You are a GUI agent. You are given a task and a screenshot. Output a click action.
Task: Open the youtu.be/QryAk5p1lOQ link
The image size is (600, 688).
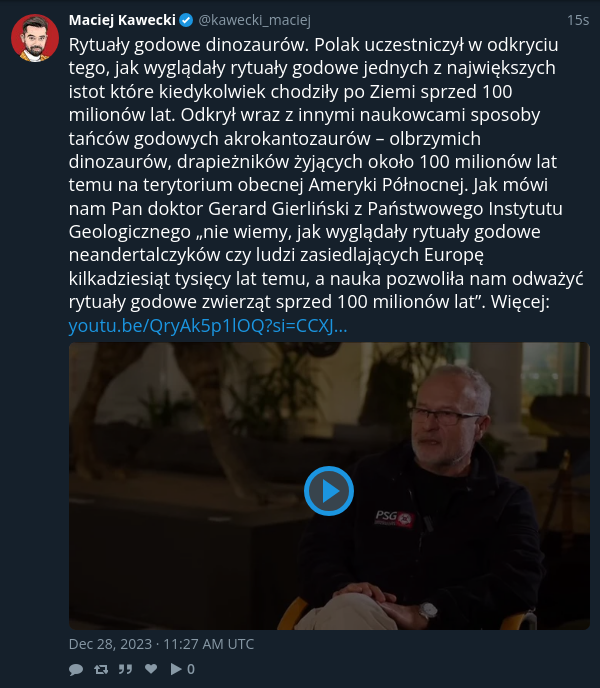coord(208,326)
